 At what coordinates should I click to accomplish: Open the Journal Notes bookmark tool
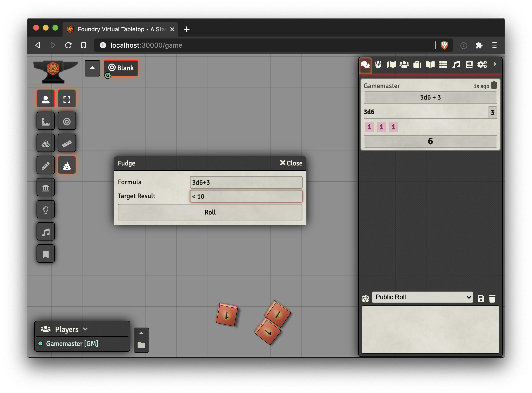pyautogui.click(x=46, y=254)
